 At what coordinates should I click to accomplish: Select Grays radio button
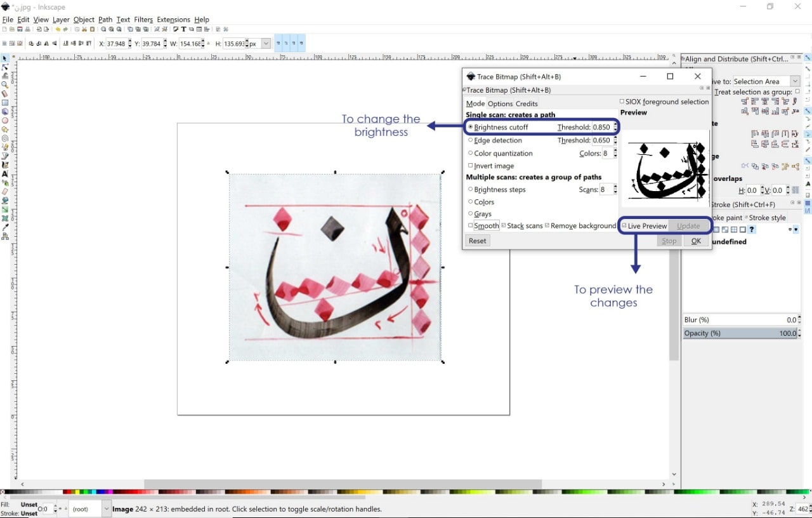coord(470,214)
